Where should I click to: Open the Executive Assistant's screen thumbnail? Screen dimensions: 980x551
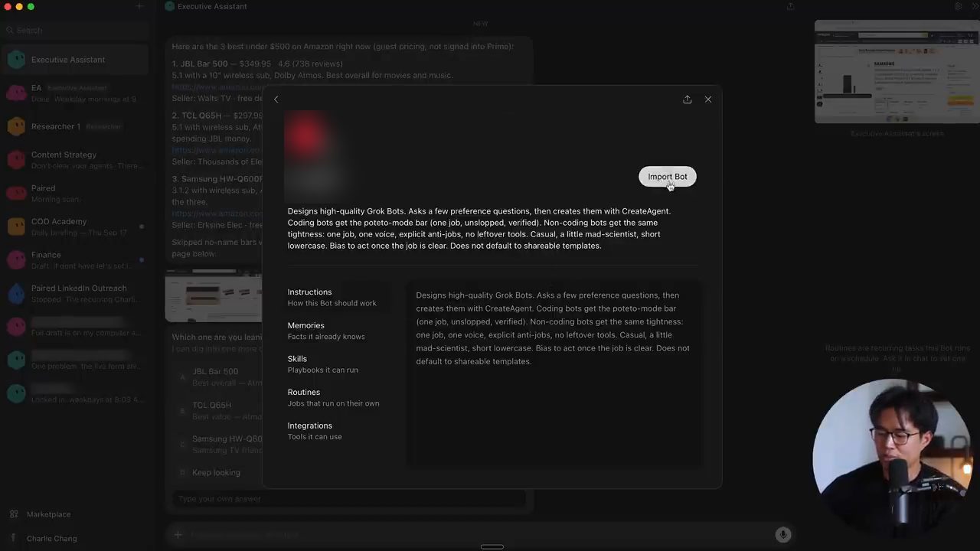897,72
